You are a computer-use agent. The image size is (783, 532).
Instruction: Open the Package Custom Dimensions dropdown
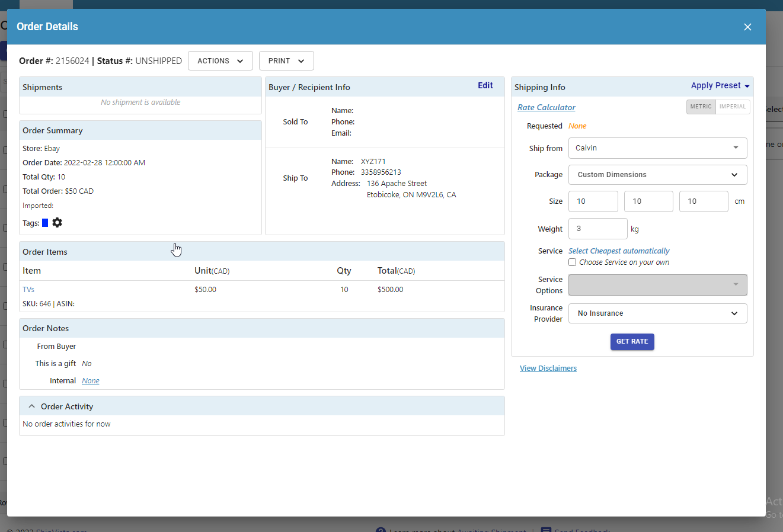[658, 175]
